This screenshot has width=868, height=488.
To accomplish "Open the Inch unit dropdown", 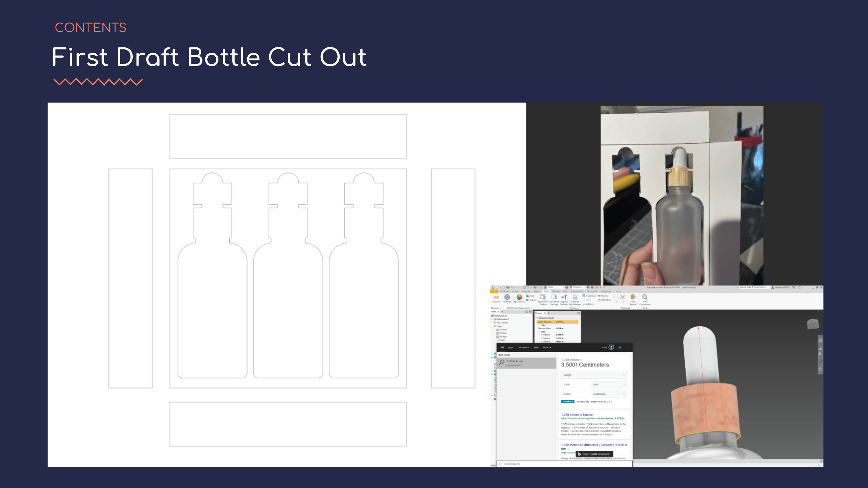I will point(609,384).
